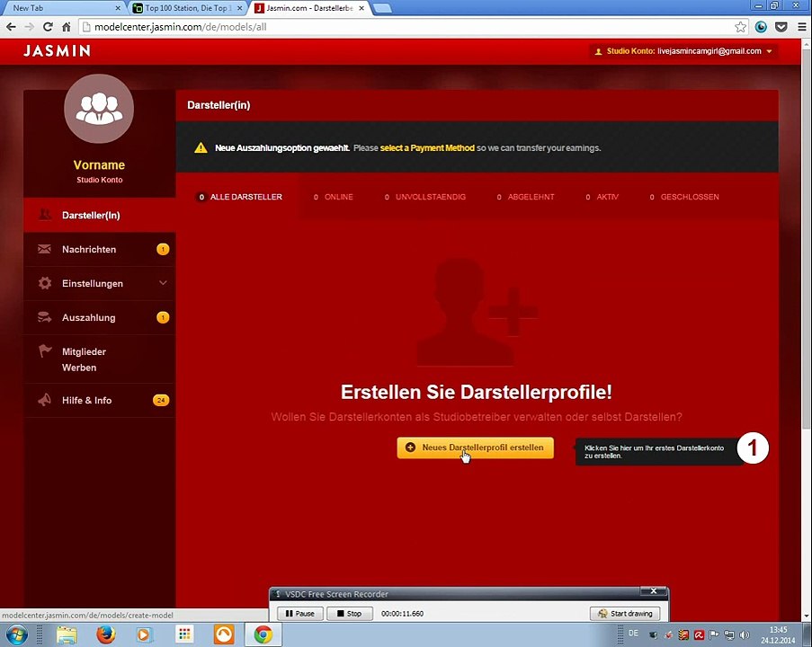Expand the Einstellungen submenu chevron
812x647 pixels.
coord(163,283)
